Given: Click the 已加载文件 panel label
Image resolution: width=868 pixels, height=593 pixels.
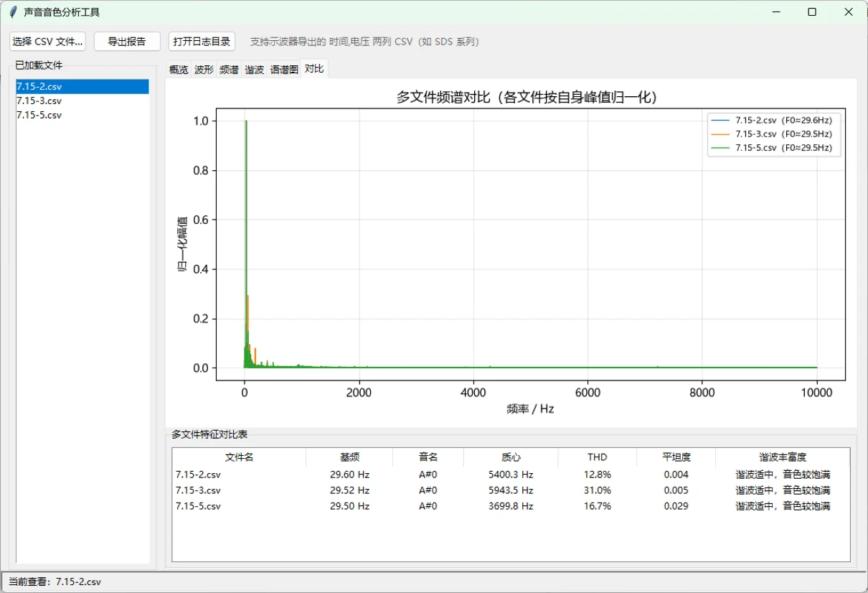Looking at the screenshot, I should click(39, 65).
